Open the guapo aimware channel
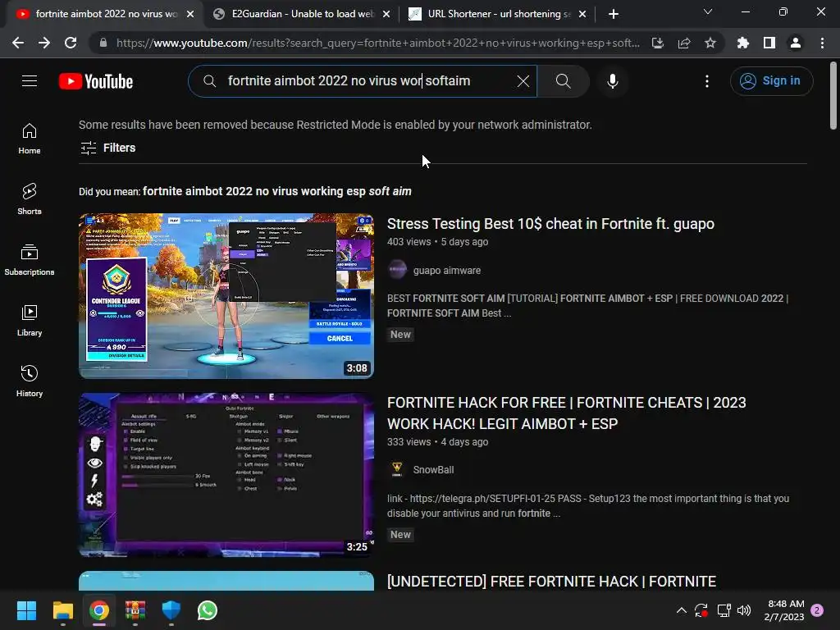Screen dimensions: 840x630 click(x=447, y=271)
